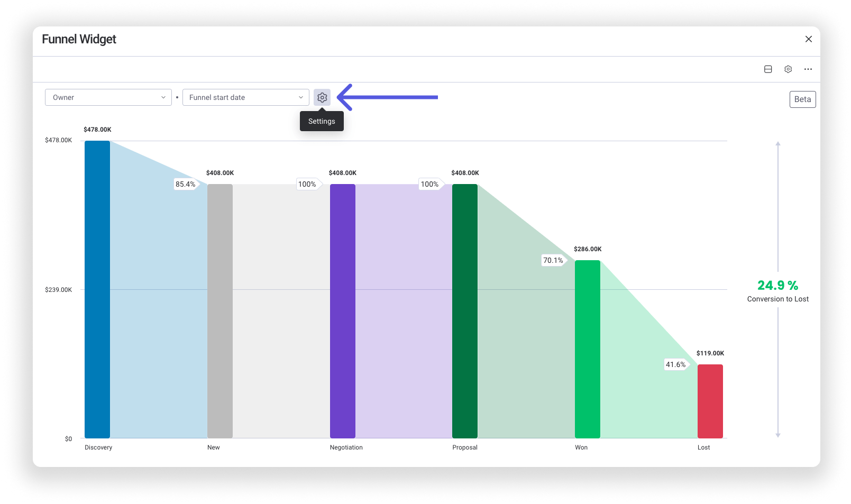Select the purple Negotiation bar
851x504 pixels.
(x=343, y=312)
